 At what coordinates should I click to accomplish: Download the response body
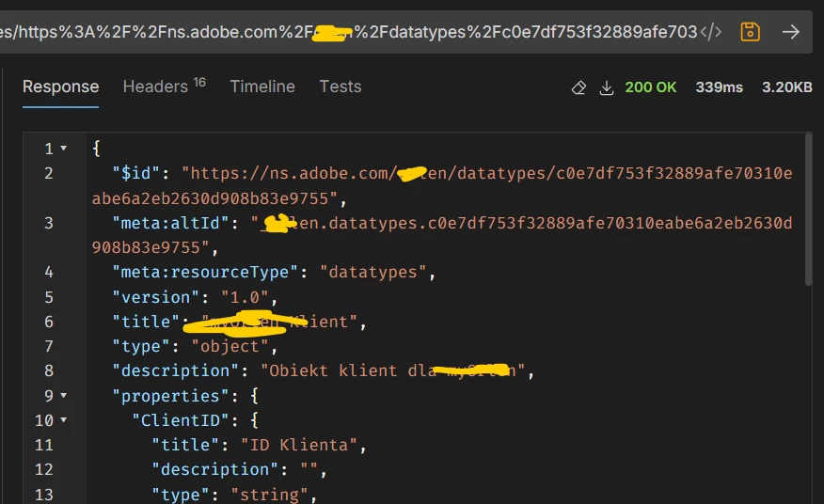pyautogui.click(x=607, y=87)
